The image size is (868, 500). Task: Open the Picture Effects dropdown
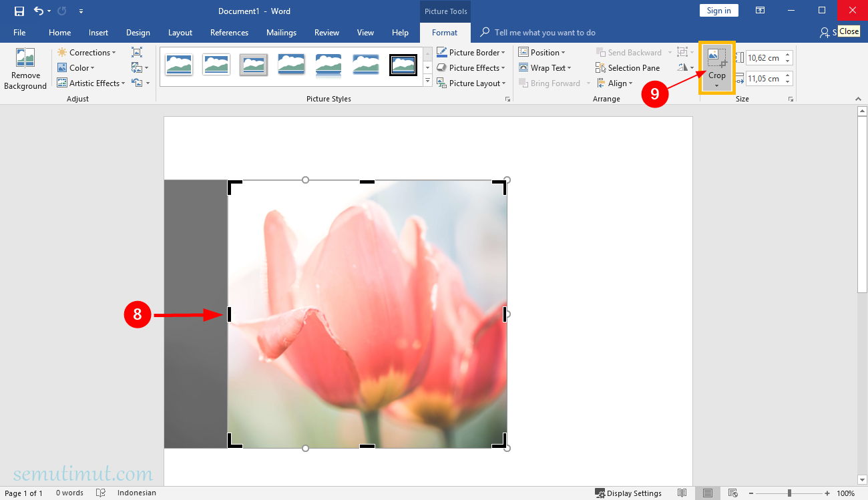pyautogui.click(x=471, y=67)
